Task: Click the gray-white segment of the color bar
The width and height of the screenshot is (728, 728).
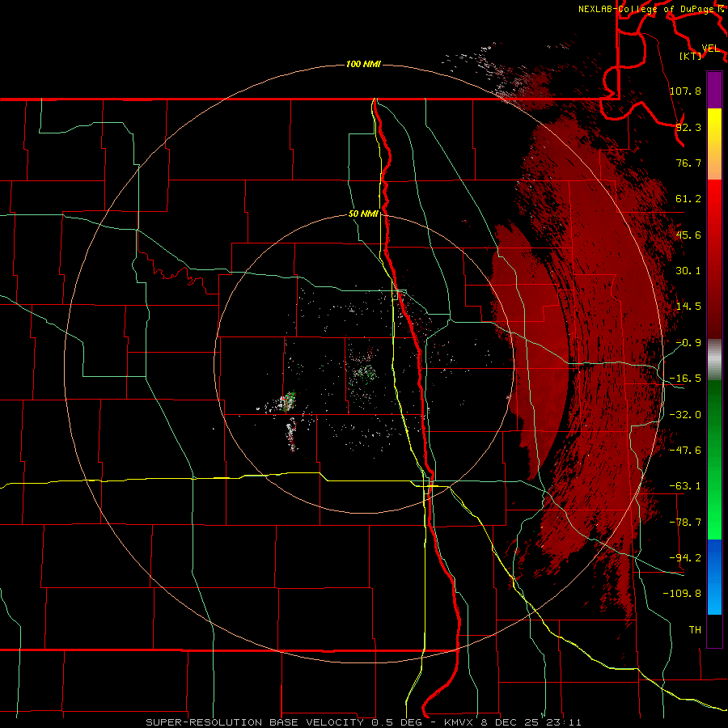Action: point(714,359)
